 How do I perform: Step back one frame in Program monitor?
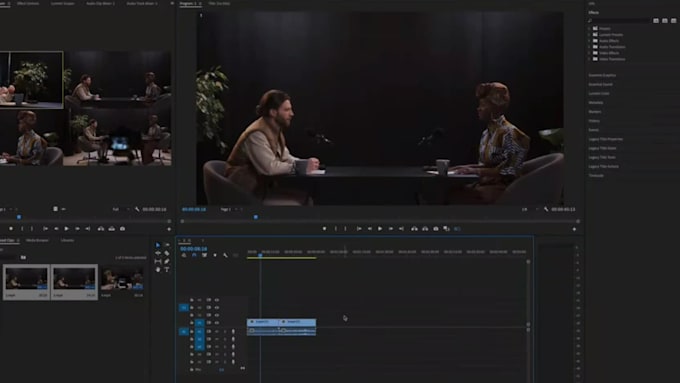click(x=369, y=229)
